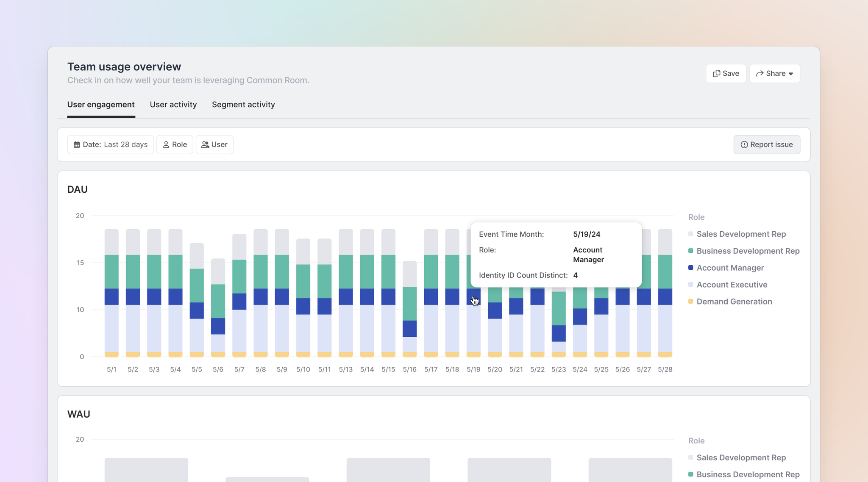The width and height of the screenshot is (868, 482).
Task: Toggle Sales Development Rep legend in WAU
Action: click(x=741, y=458)
